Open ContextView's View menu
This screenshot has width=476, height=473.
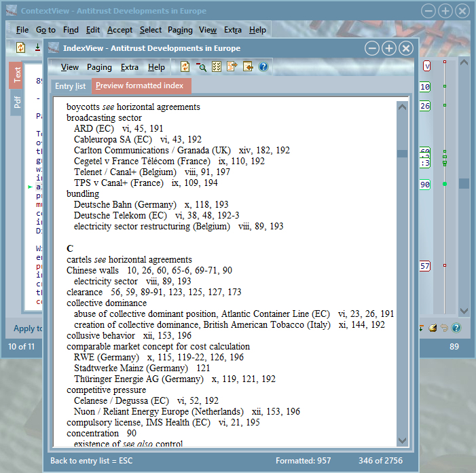tap(208, 30)
